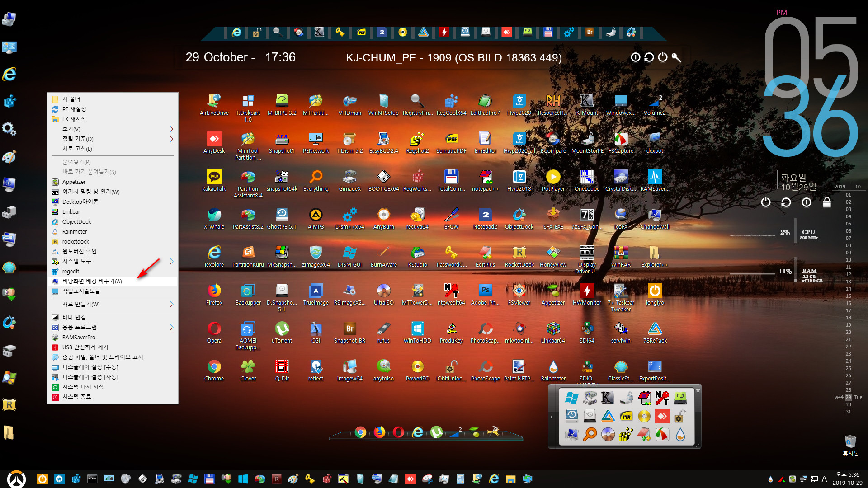The width and height of the screenshot is (868, 488).
Task: Open the Recycle Bin (휴지통) icon
Action: coord(850,445)
